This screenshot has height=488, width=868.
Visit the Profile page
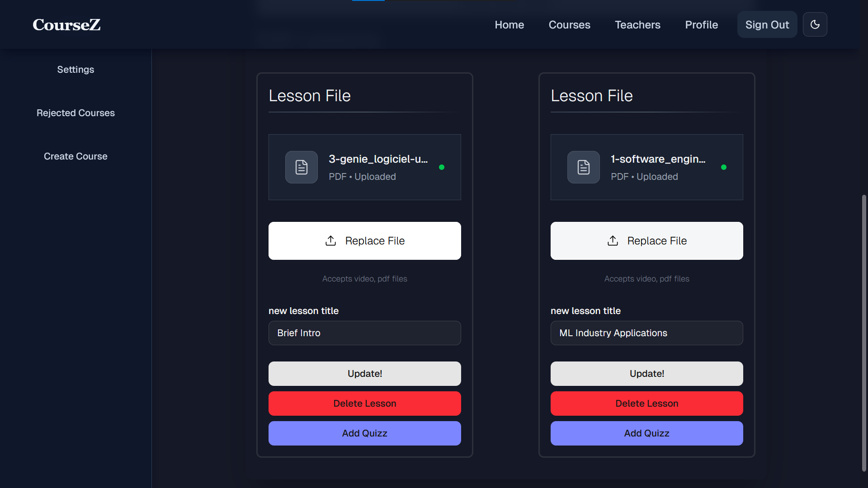click(701, 25)
